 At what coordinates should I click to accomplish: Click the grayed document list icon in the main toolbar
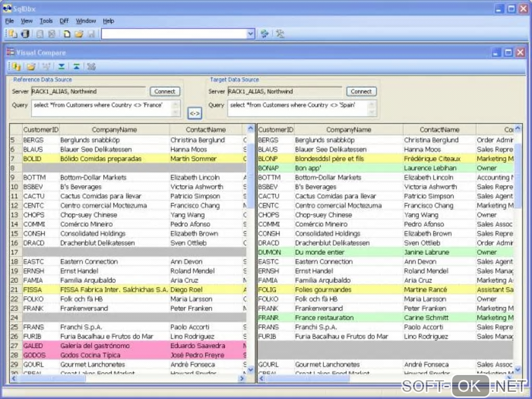tap(40, 33)
